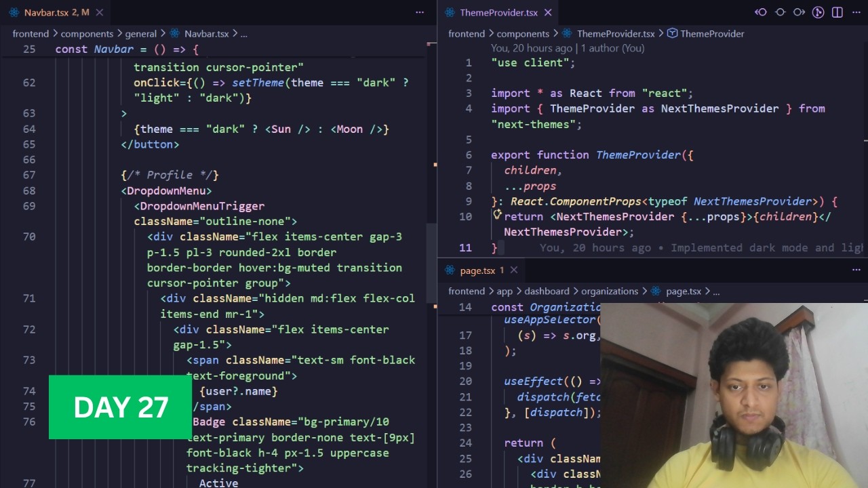Close the page.tsx tab
Viewport: 868px width, 488px height.
click(x=514, y=270)
